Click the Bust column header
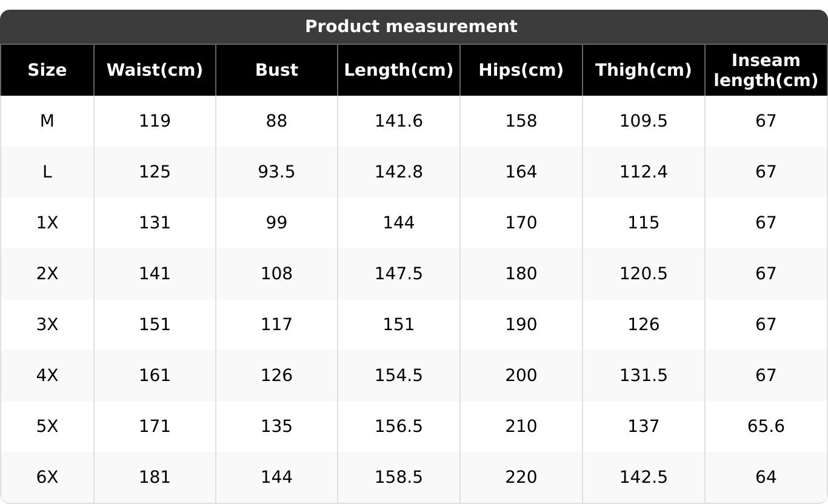This screenshot has width=828, height=504. [x=276, y=70]
